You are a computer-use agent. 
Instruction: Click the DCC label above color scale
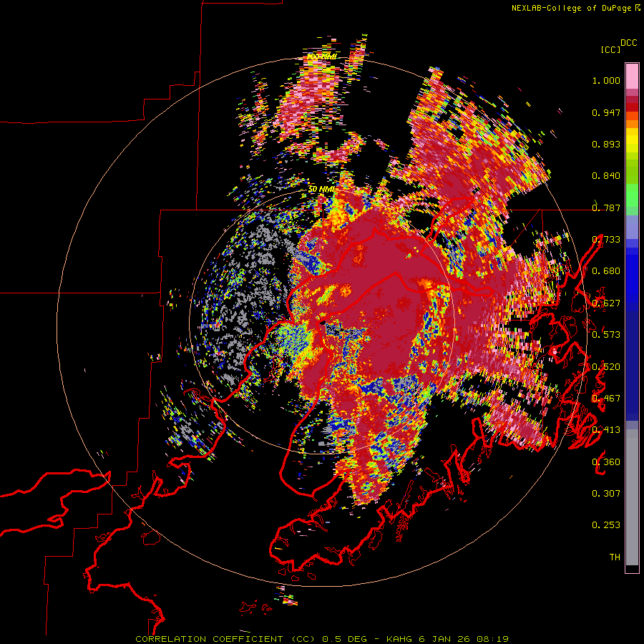point(629,43)
